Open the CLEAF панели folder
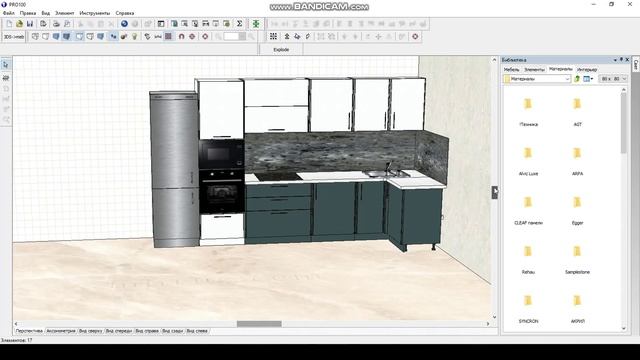 [x=528, y=209]
